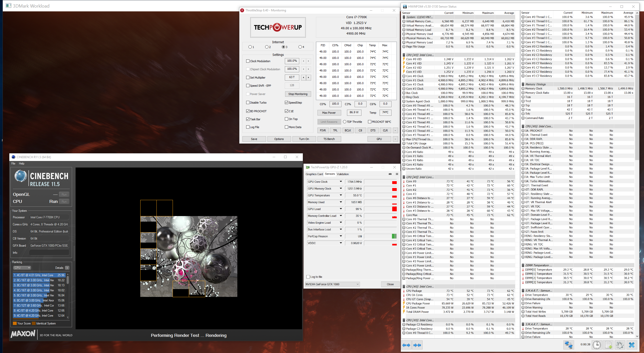This screenshot has height=353, width=644.
Task: Open HWiNFO network remote monitoring icon
Action: coord(569,345)
